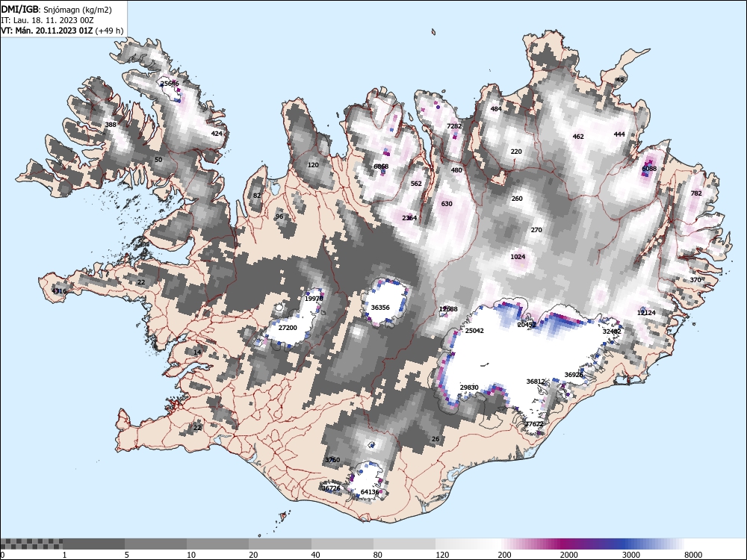
Task: Click the snow value 36812
Action: (536, 382)
